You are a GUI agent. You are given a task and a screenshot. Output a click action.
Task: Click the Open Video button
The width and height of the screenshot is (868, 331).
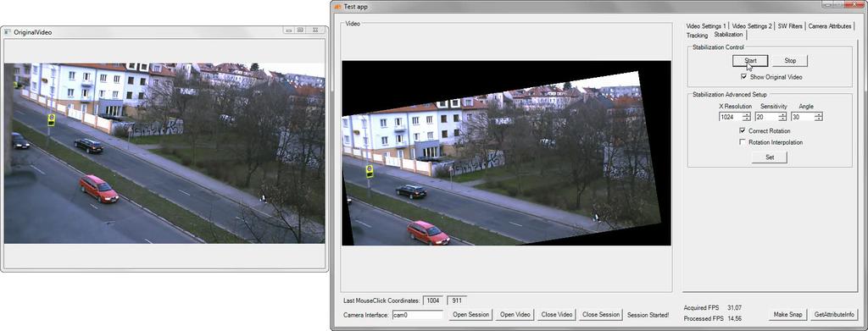pos(515,314)
